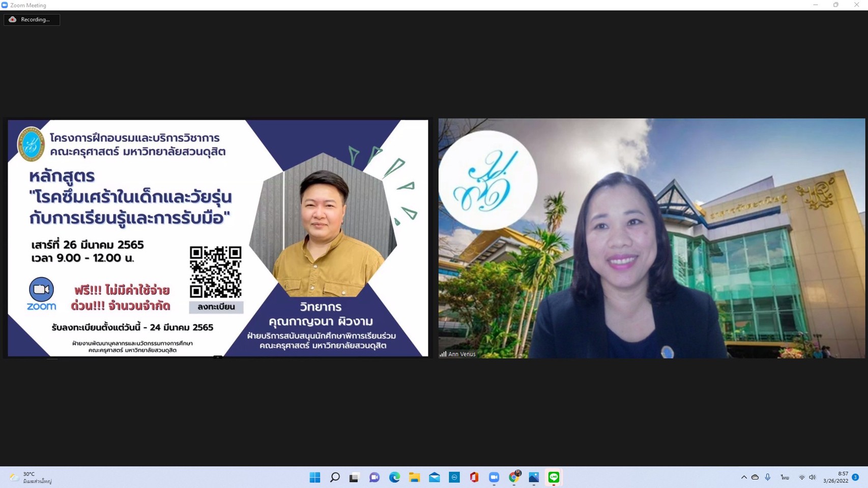The height and width of the screenshot is (488, 868).
Task: Open the Mail app on the taskbar
Action: 435,477
